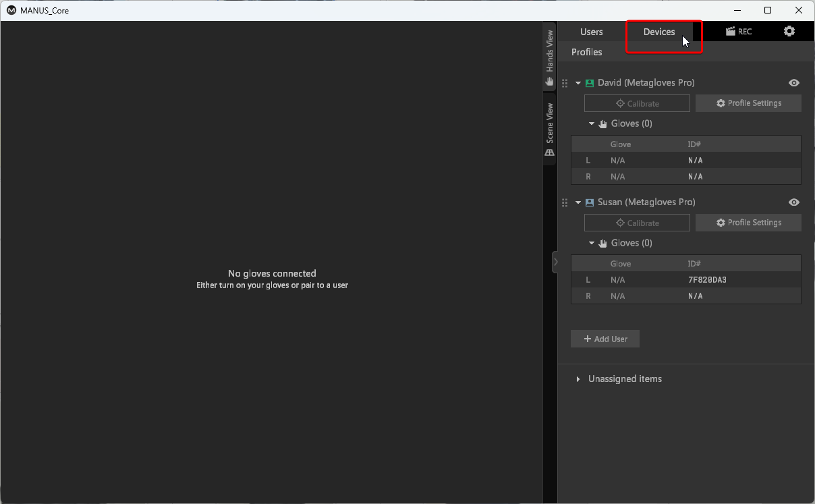Open Profile Settings for David
Image resolution: width=815 pixels, height=504 pixels.
[748, 103]
